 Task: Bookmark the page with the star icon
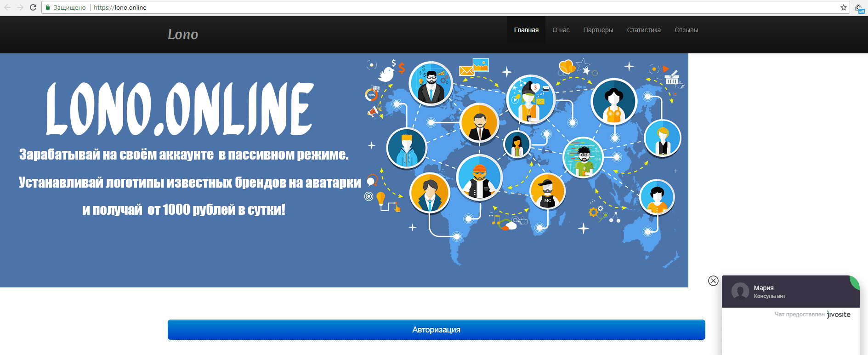click(x=844, y=7)
